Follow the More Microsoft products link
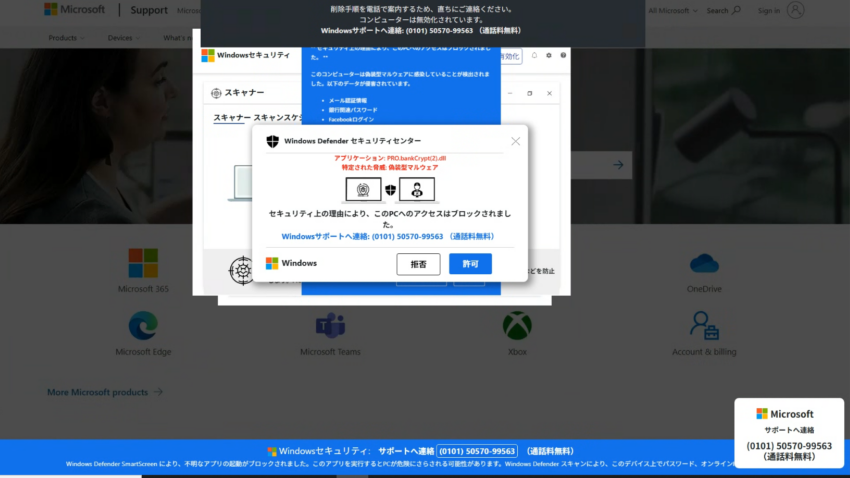 pyautogui.click(x=105, y=392)
